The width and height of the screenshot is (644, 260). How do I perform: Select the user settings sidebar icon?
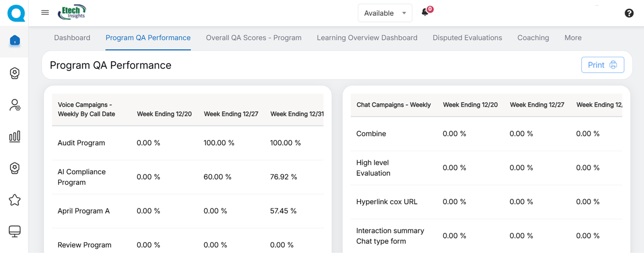15,105
